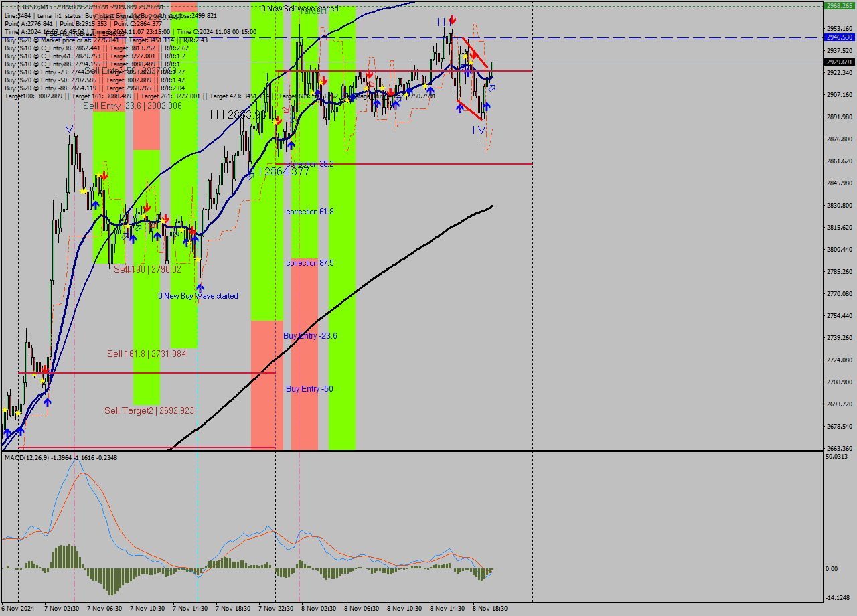The height and width of the screenshot is (616, 857).
Task: Select the 'Buy Entry -50' label
Action: pos(309,388)
